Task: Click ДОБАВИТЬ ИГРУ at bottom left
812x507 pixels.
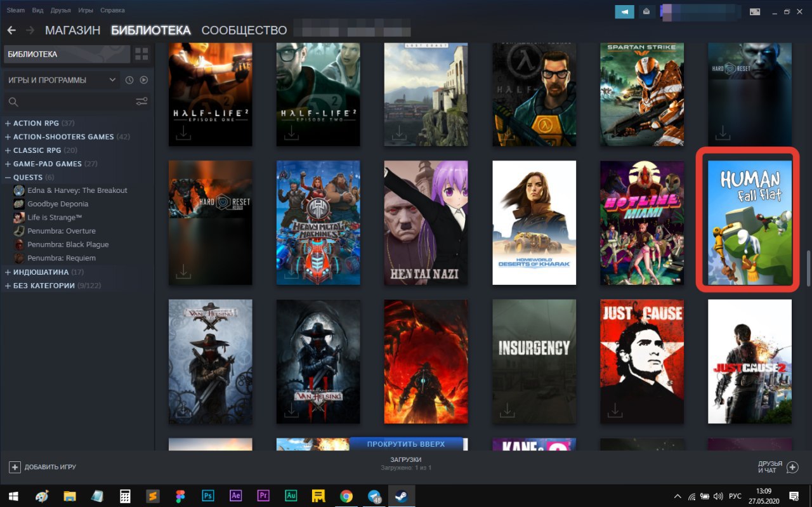Action: (43, 467)
